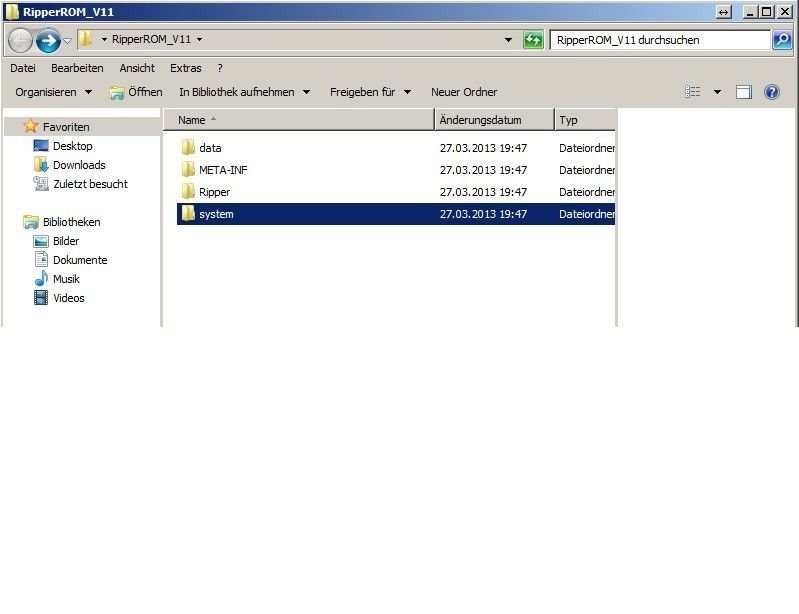Open the Ansicht menu

click(x=137, y=68)
